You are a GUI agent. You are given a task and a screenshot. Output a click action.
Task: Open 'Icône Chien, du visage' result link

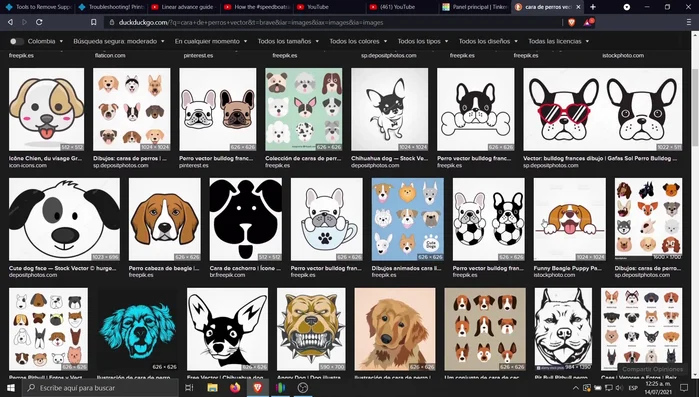pos(45,158)
